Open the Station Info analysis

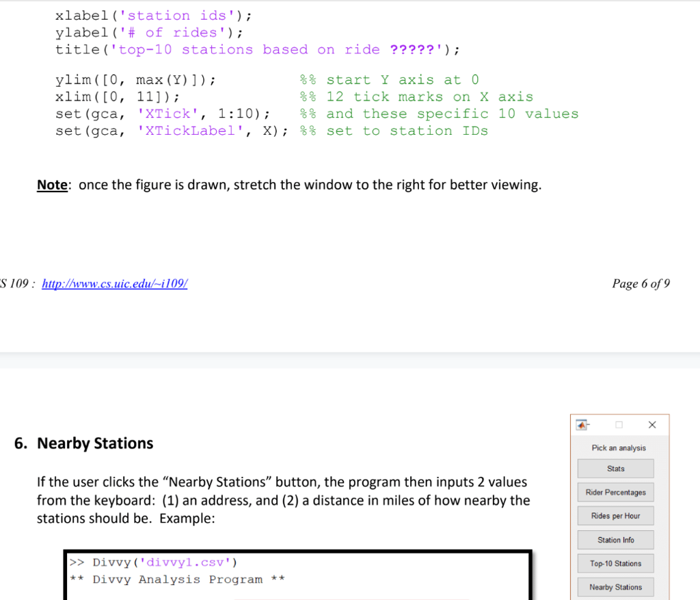[x=615, y=540]
